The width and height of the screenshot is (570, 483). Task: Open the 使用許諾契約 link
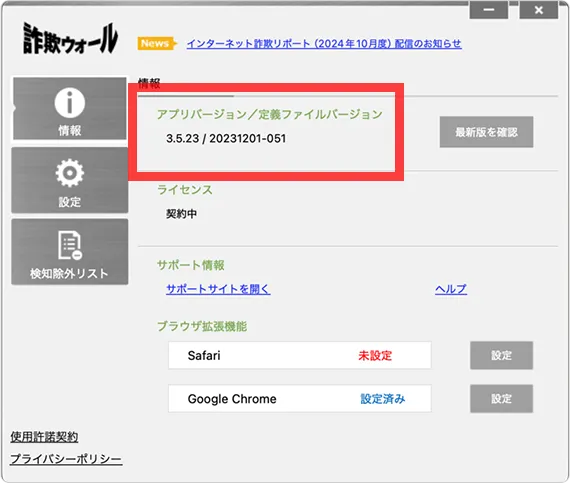coord(44,436)
